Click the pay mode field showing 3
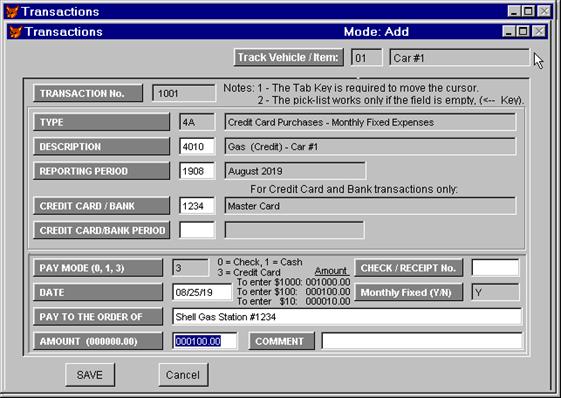The width and height of the screenshot is (561, 398). point(190,268)
